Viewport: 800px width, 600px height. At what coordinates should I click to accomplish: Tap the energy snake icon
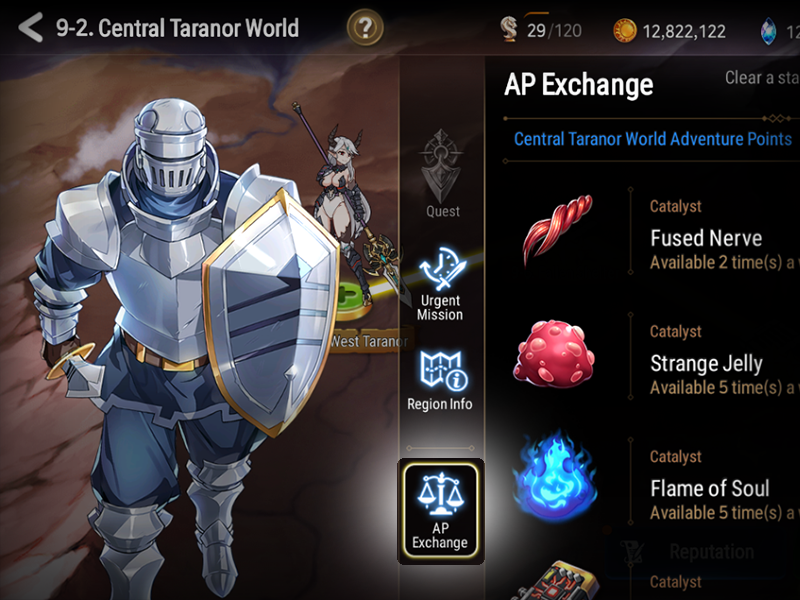pyautogui.click(x=509, y=29)
